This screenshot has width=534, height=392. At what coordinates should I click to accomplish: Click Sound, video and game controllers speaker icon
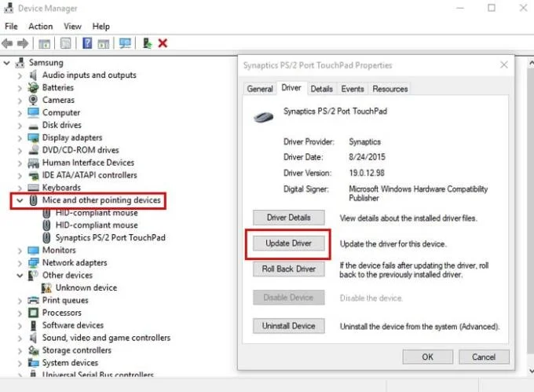[x=33, y=338]
